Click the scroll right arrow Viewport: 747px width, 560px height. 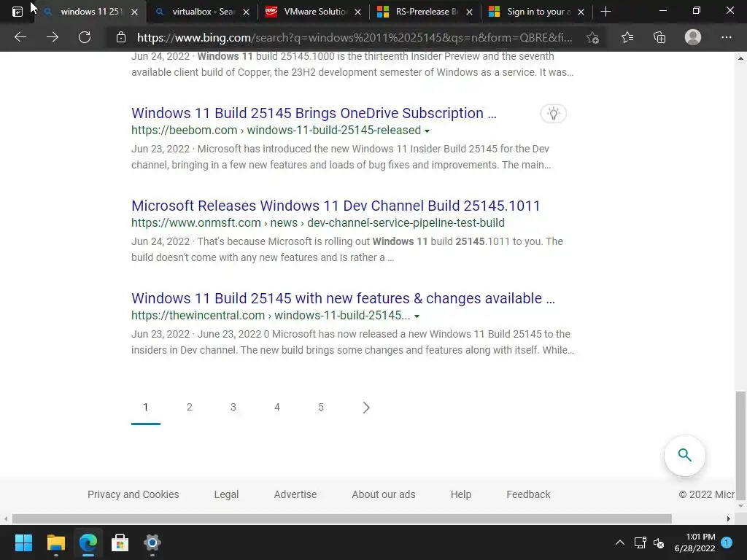[x=729, y=518]
